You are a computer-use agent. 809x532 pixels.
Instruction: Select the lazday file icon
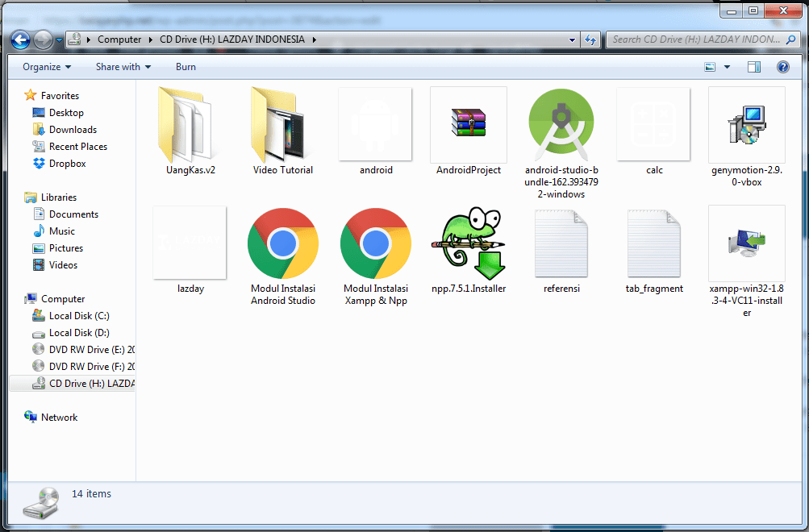point(190,243)
